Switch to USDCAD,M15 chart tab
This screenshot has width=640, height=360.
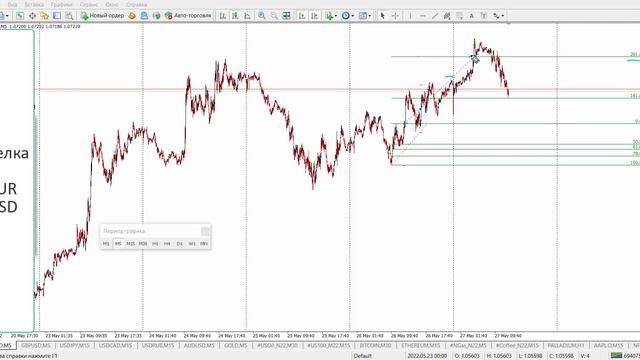[x=115, y=346]
